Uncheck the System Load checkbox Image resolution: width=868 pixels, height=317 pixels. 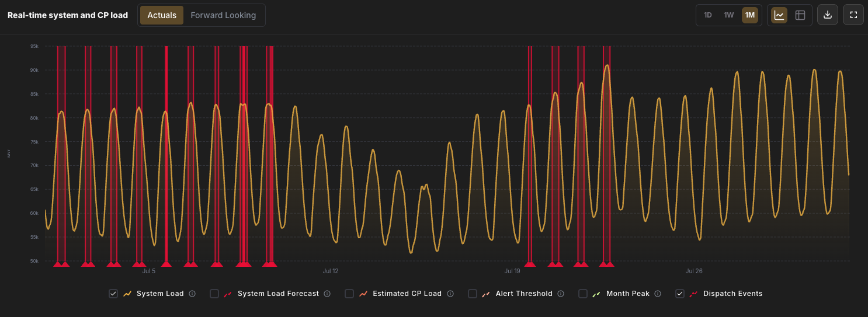(x=113, y=294)
